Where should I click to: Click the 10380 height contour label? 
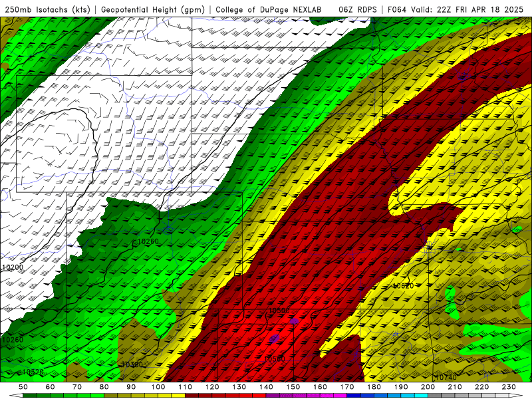point(132,364)
